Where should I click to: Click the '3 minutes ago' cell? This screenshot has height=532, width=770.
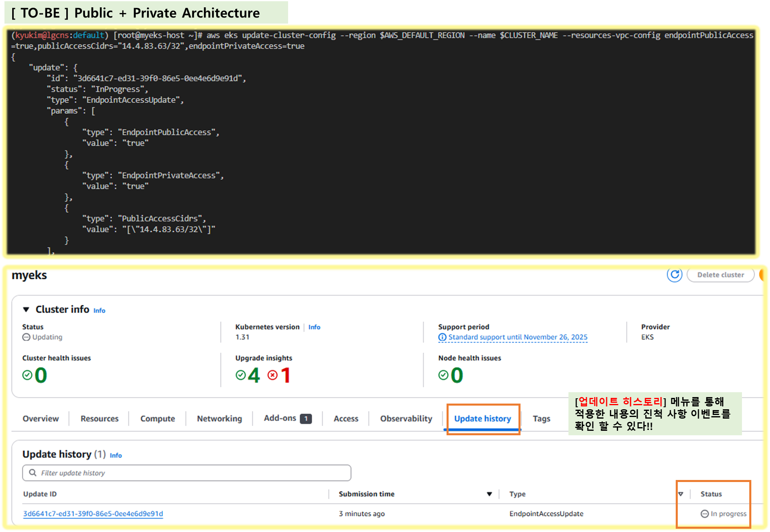[362, 514]
